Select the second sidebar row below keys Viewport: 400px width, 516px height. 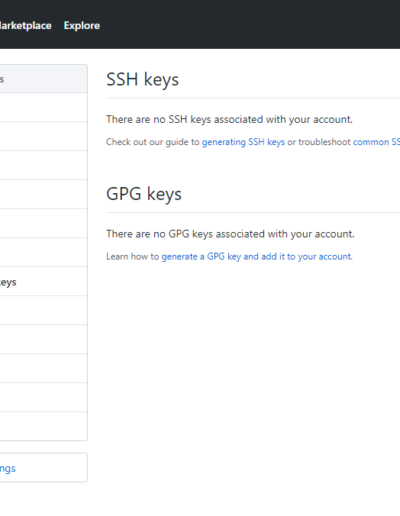coord(44,339)
